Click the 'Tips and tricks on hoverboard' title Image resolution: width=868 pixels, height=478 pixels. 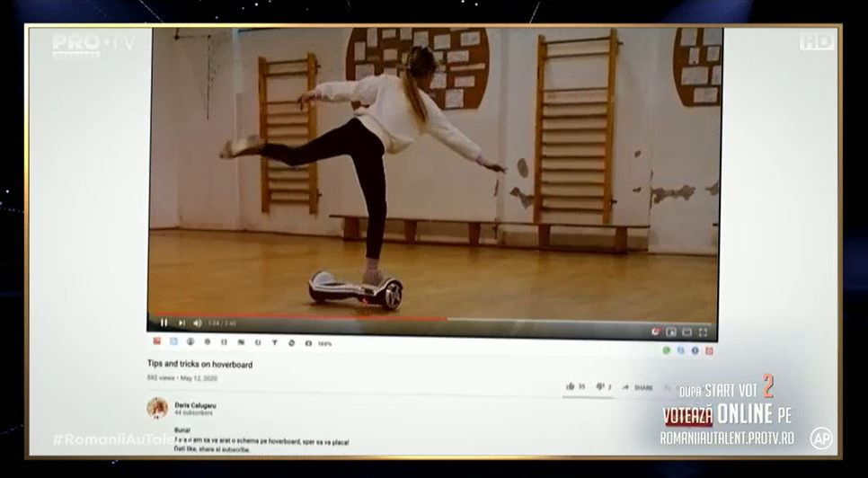[x=199, y=365]
